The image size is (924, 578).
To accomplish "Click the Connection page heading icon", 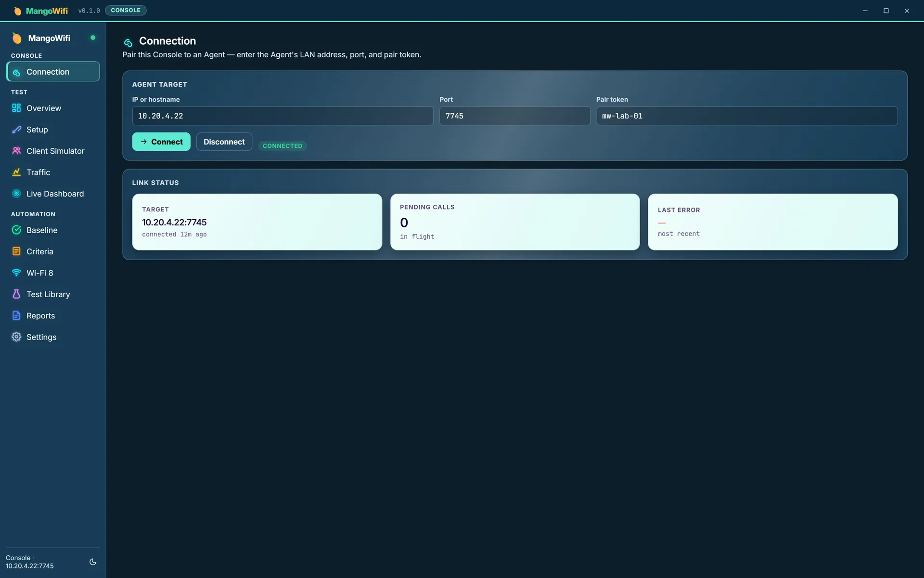I will 128,42.
